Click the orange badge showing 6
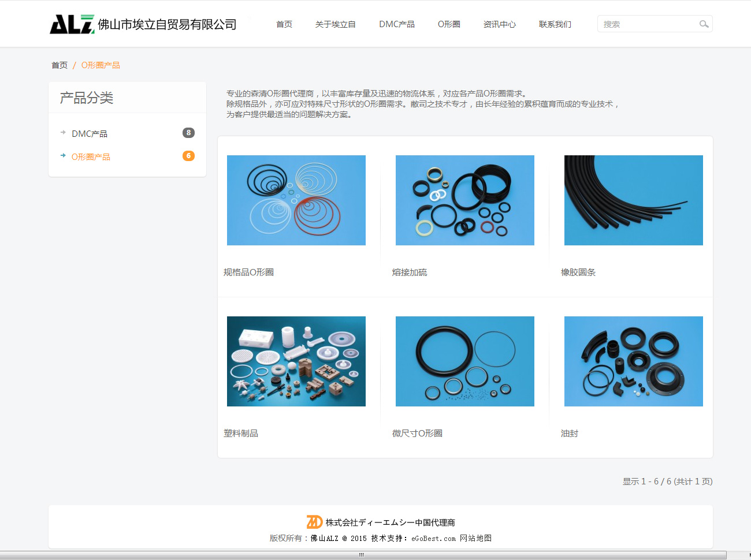The height and width of the screenshot is (560, 751). click(188, 156)
